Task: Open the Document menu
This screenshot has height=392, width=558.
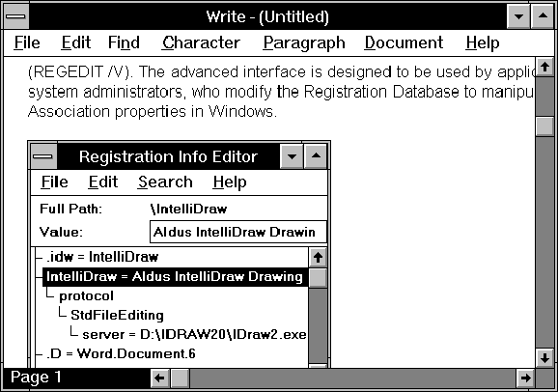Action: (x=404, y=42)
